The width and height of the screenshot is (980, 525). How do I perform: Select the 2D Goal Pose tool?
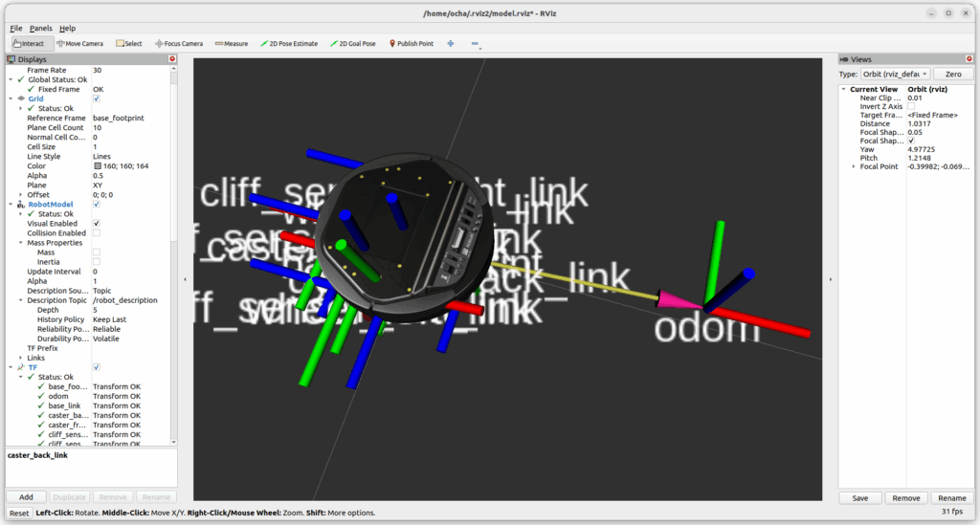(x=353, y=43)
